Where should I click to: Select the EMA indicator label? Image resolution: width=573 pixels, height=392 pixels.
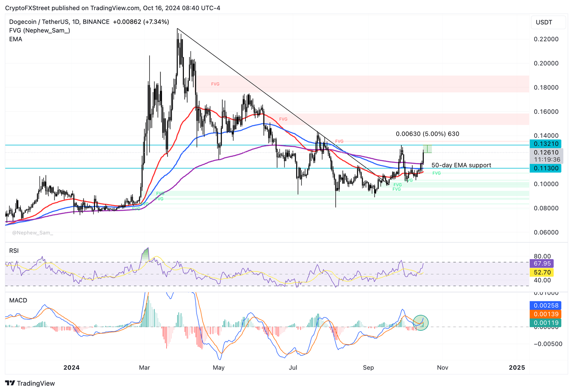[x=16, y=39]
